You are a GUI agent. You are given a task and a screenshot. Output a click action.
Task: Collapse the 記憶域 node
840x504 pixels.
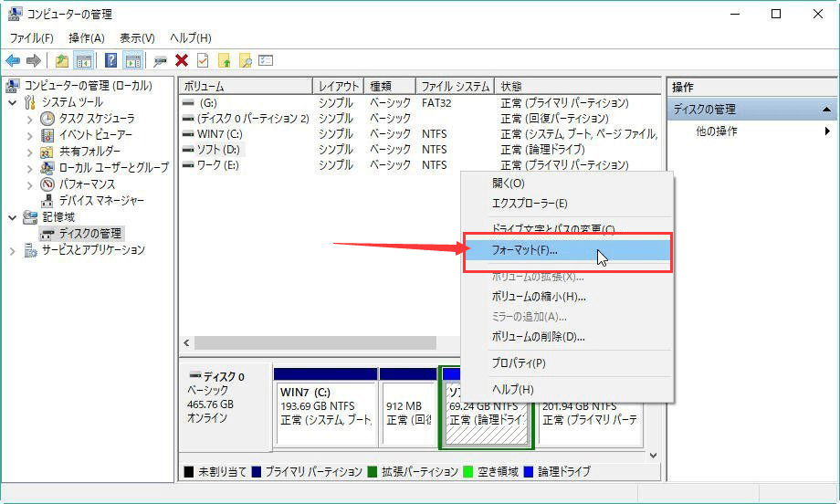click(13, 217)
